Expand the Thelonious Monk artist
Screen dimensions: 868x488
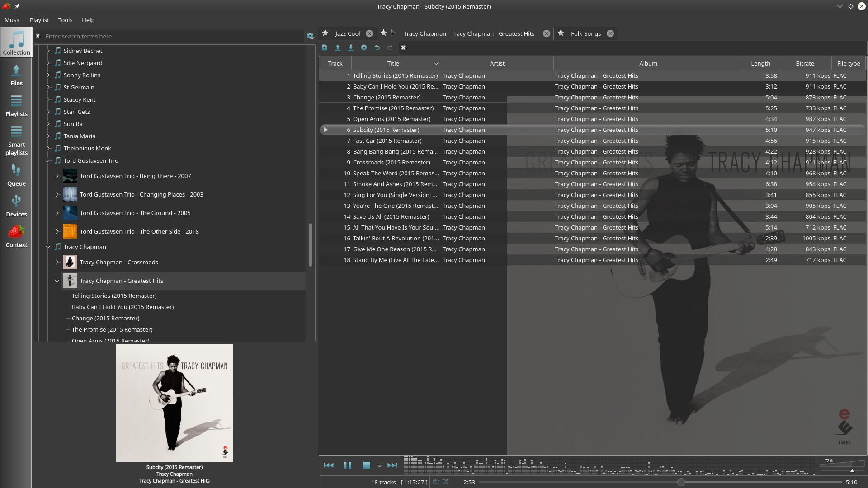(48, 148)
